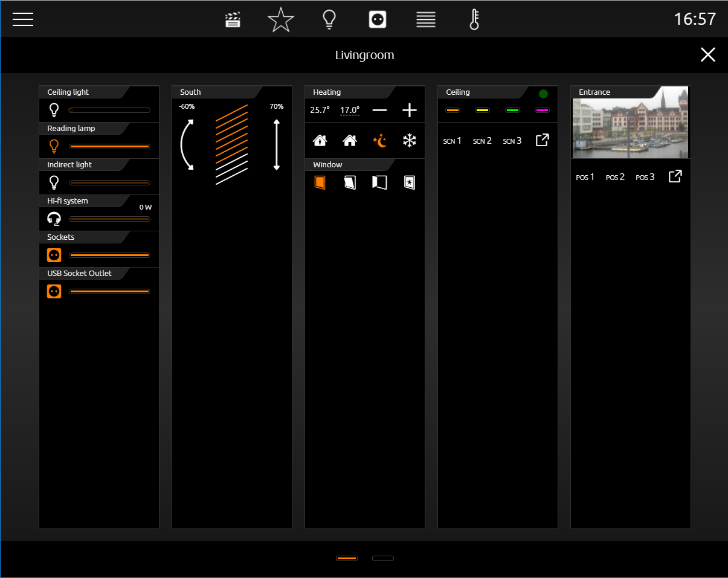This screenshot has width=728, height=578.
Task: Select the thermometer icon in top bar
Action: pyautogui.click(x=474, y=20)
